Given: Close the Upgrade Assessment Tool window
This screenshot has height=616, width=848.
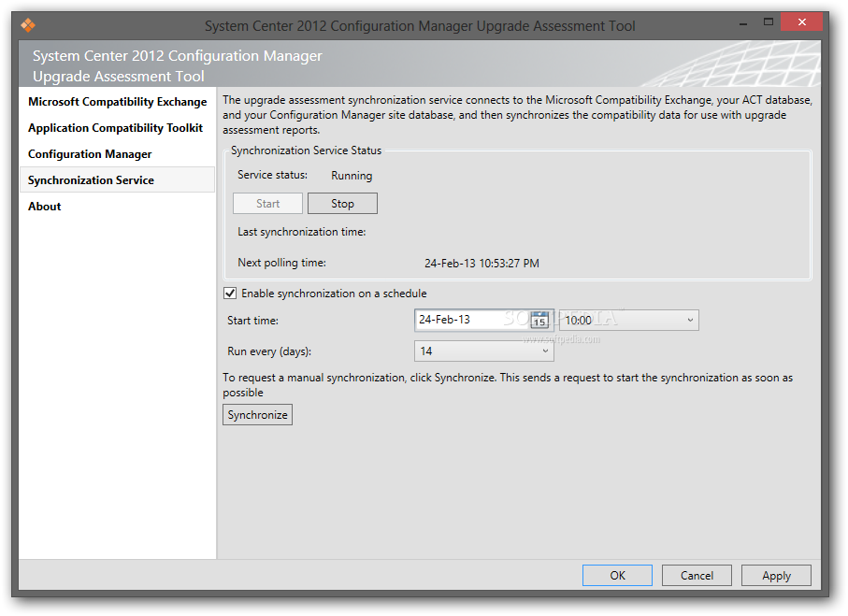Looking at the screenshot, I should [801, 22].
